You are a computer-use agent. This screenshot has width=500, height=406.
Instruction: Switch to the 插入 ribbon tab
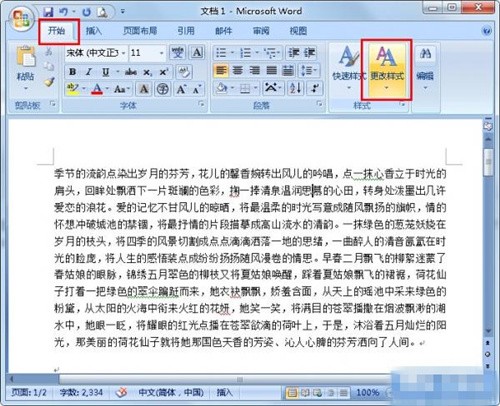coord(94,31)
